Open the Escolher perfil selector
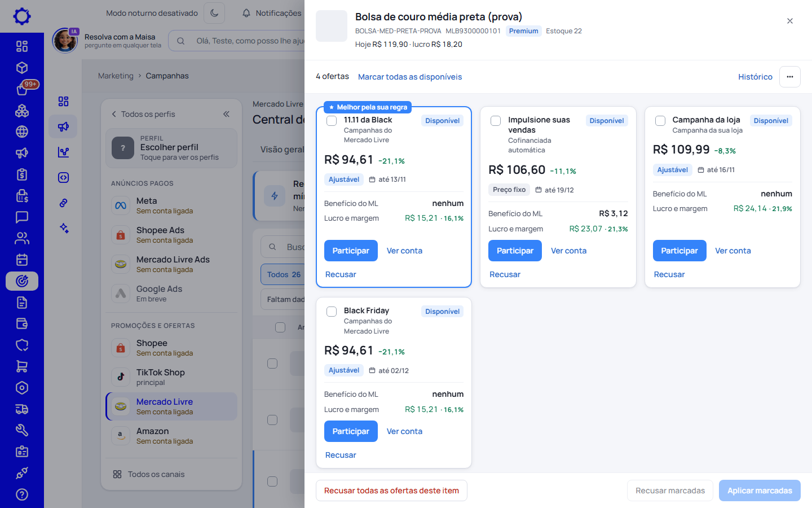The height and width of the screenshot is (508, 812). [171, 148]
